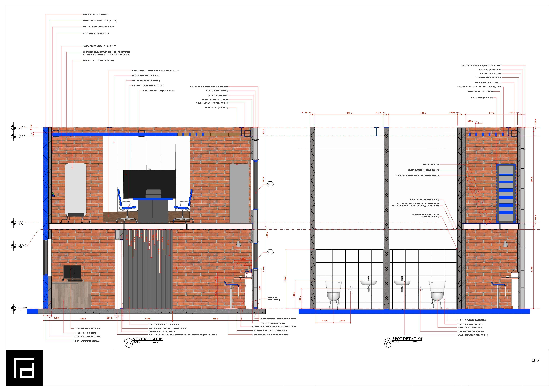Select the 8 SETS CONFERENCE SEAT label
The image size is (555, 392).
point(148,85)
